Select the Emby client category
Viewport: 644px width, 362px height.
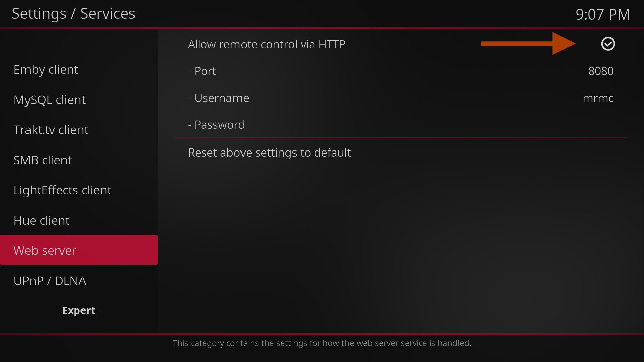coord(46,70)
